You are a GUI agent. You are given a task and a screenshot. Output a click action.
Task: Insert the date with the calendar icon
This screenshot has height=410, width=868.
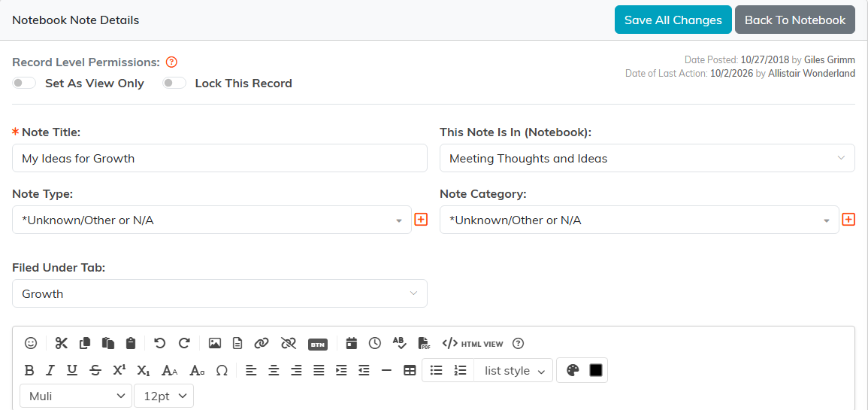click(352, 344)
